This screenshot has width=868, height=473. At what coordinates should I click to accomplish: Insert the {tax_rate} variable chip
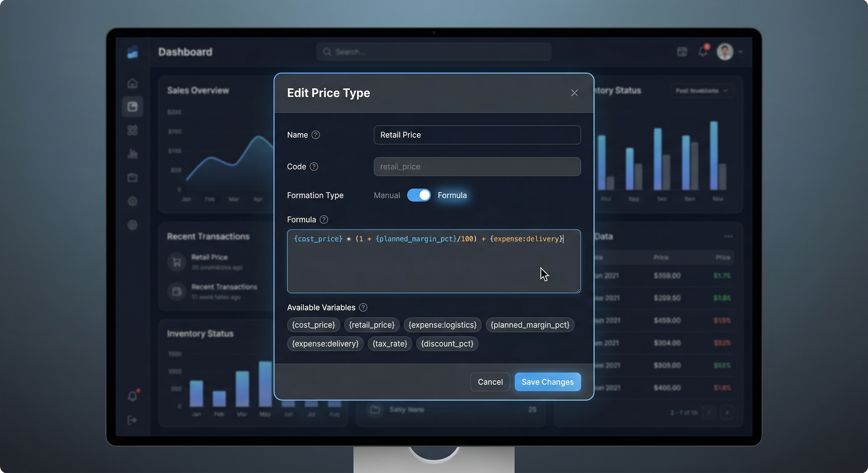pyautogui.click(x=390, y=344)
